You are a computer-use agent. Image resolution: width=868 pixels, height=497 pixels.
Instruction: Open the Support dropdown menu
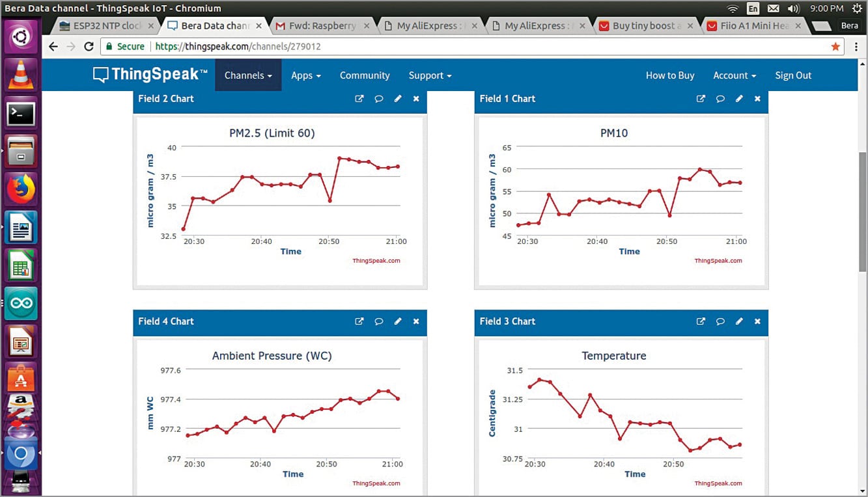click(x=430, y=75)
